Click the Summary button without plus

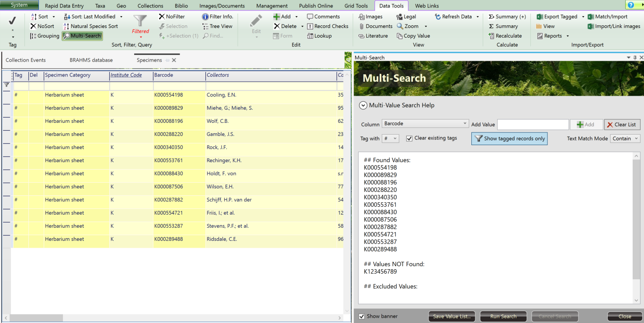click(x=503, y=26)
